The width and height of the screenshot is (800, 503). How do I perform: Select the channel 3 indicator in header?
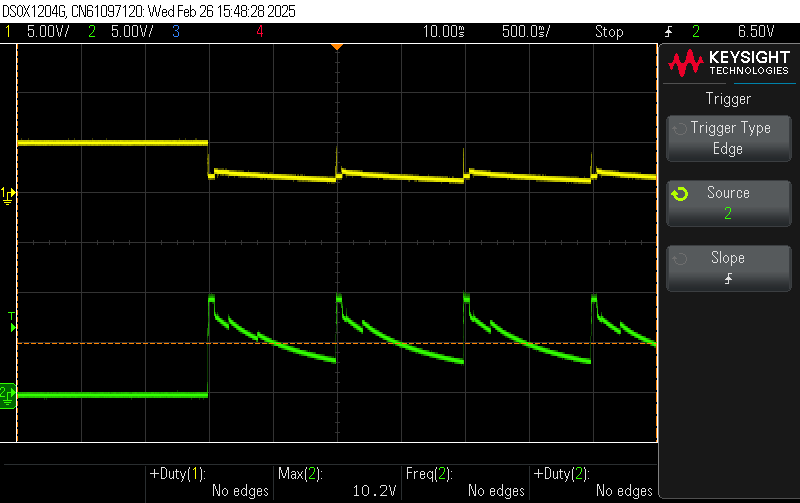pyautogui.click(x=176, y=32)
